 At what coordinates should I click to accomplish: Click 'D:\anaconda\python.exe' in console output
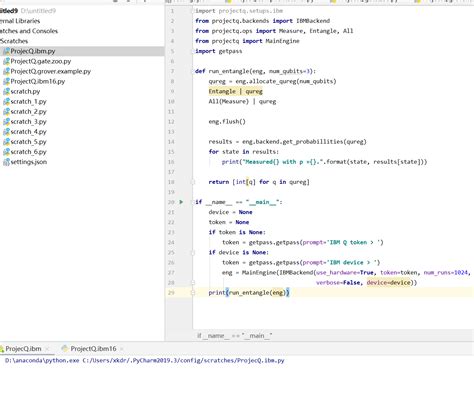pyautogui.click(x=42, y=360)
